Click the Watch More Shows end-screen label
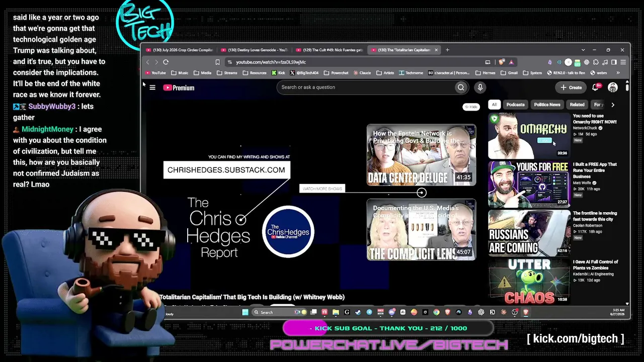Screen dimensions: 644x362 pos(322,189)
